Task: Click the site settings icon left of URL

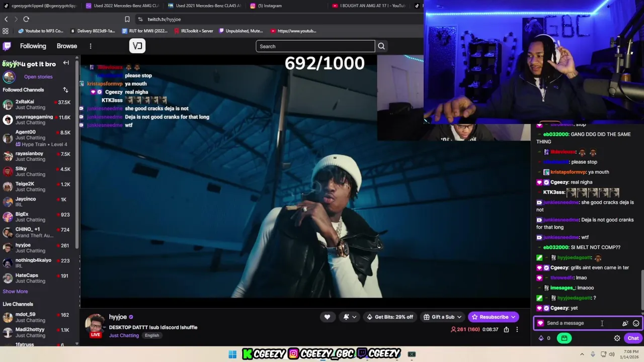Action: click(140, 19)
